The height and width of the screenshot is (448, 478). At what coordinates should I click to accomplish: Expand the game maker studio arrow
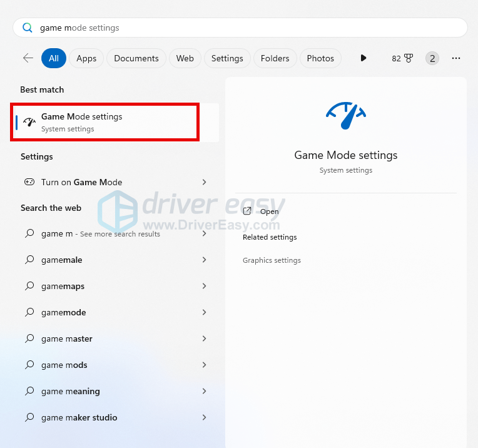[204, 417]
